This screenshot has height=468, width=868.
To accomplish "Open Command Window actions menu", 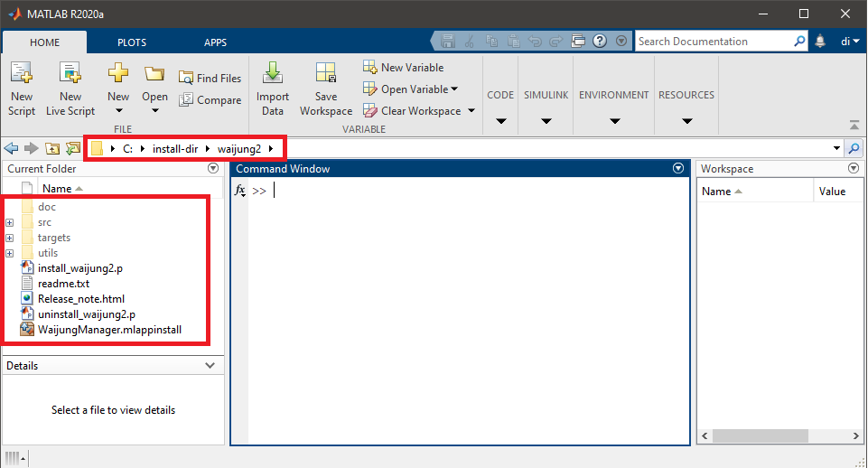I will pyautogui.click(x=678, y=168).
